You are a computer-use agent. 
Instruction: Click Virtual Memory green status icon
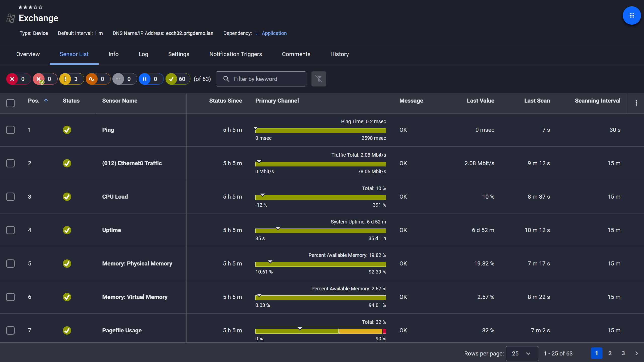(67, 297)
